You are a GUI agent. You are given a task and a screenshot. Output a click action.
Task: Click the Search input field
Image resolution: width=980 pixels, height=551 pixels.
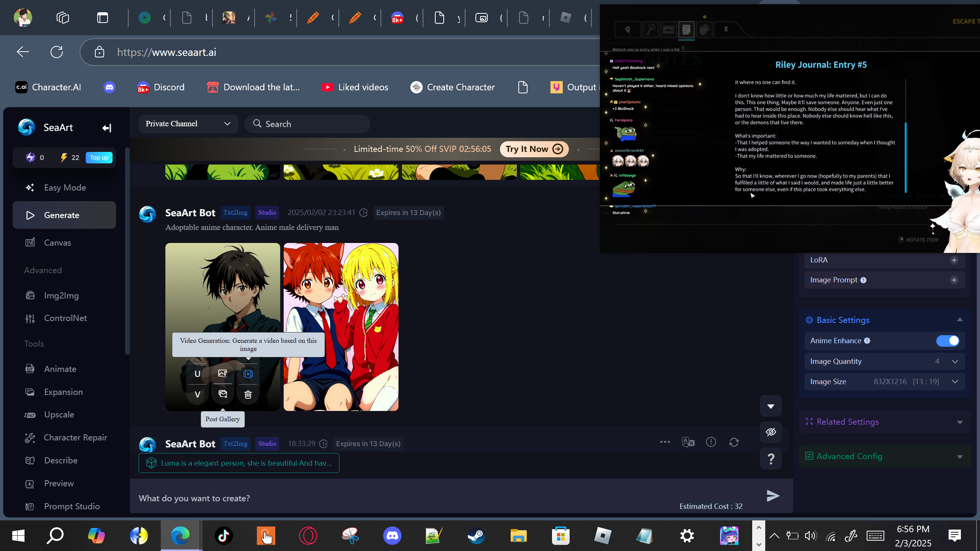pos(307,124)
